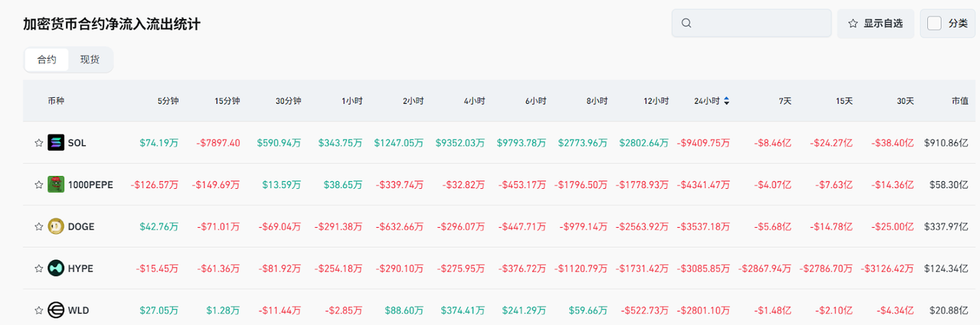Click the search magnifier icon
980x325 pixels.
[686, 24]
